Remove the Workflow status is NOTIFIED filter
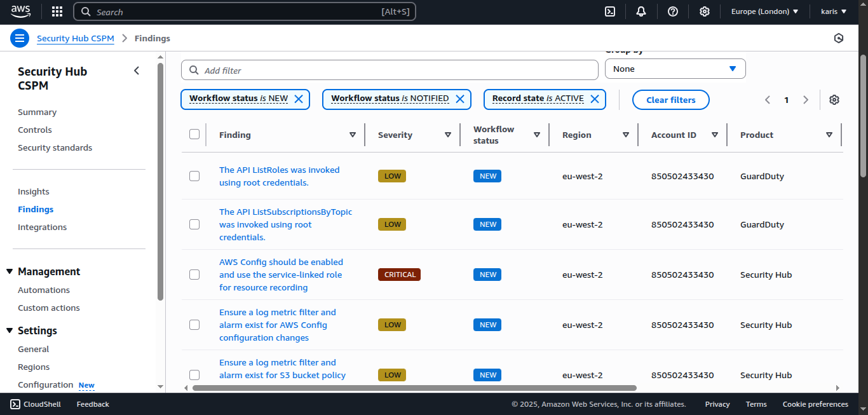Image resolution: width=868 pixels, height=415 pixels. point(460,99)
